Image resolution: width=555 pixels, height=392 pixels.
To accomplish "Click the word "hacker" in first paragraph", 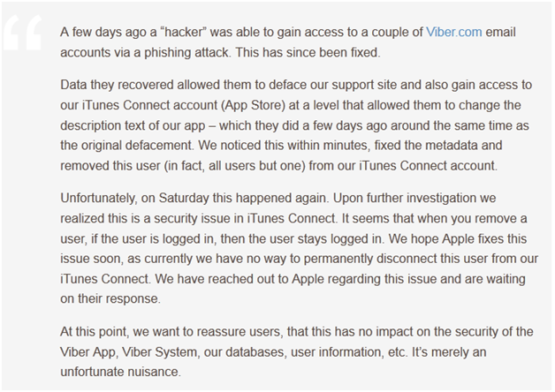I will [x=183, y=32].
